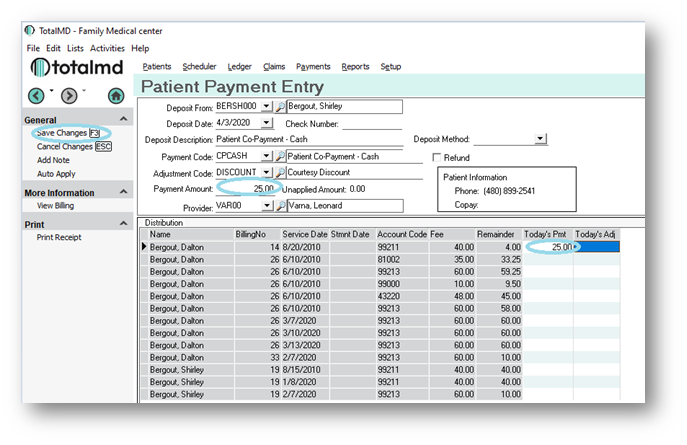Screen dimensions: 687x445
Task: Collapse the Print sidebar section
Action: [126, 225]
